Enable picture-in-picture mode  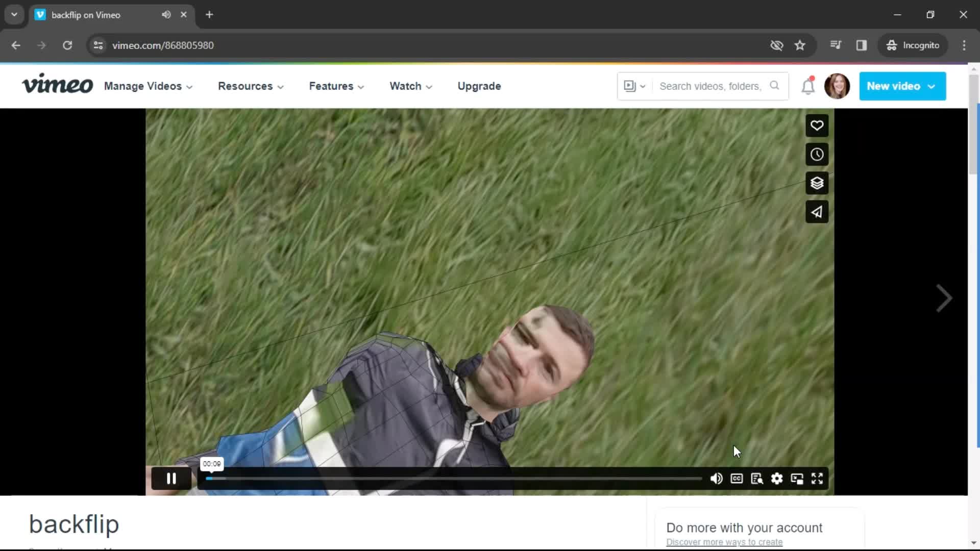[797, 479]
